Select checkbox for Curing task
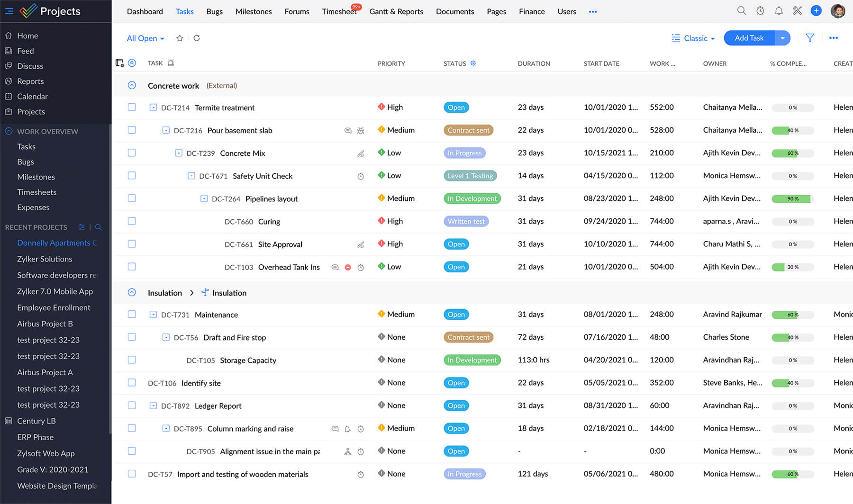Screen dimensions: 853x504 (x=132, y=221)
